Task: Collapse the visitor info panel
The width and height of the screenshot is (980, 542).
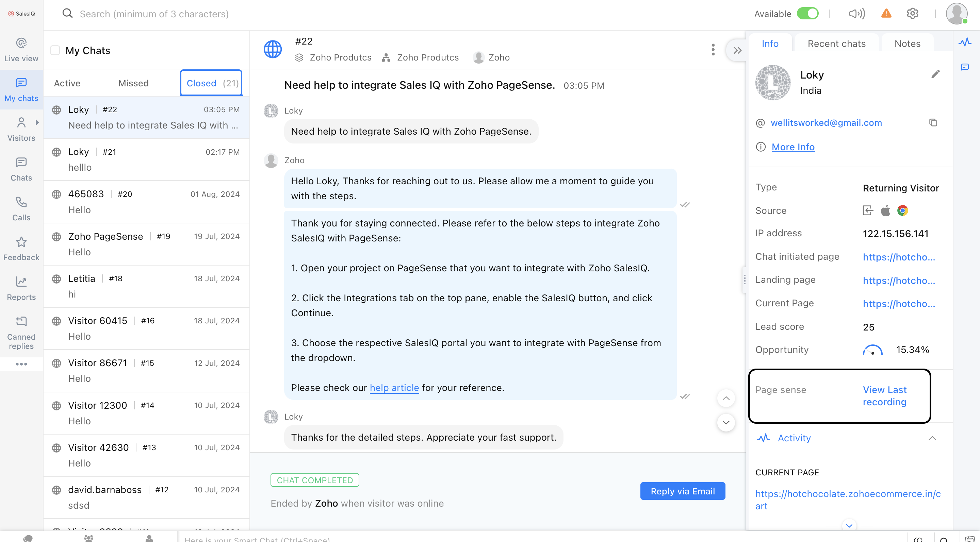Action: (737, 50)
